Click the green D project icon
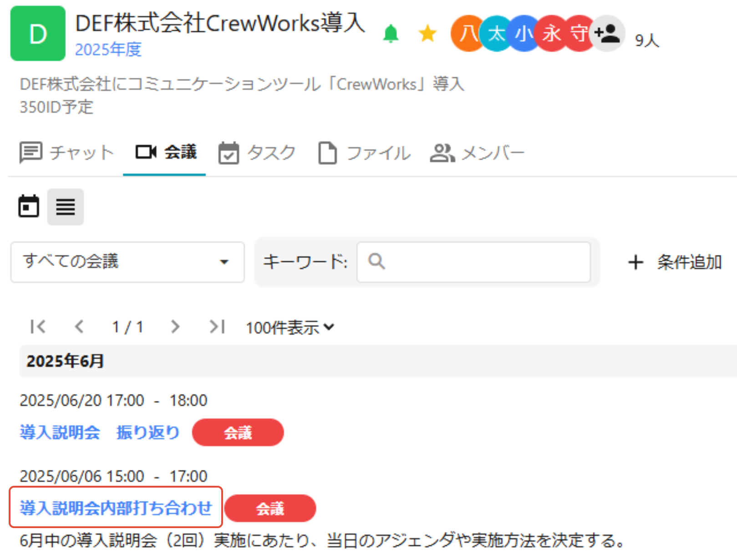The height and width of the screenshot is (560, 737). click(38, 33)
